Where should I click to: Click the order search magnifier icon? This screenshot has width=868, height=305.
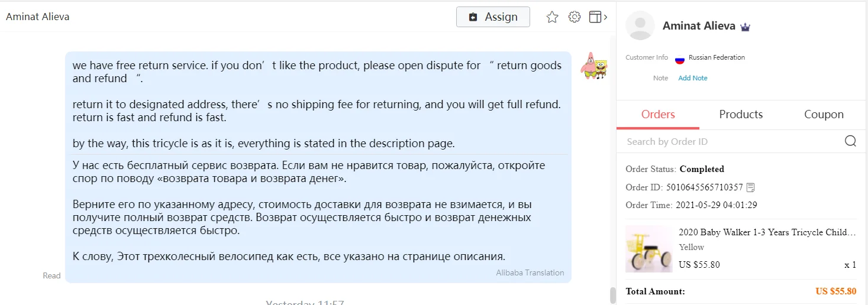coord(850,141)
